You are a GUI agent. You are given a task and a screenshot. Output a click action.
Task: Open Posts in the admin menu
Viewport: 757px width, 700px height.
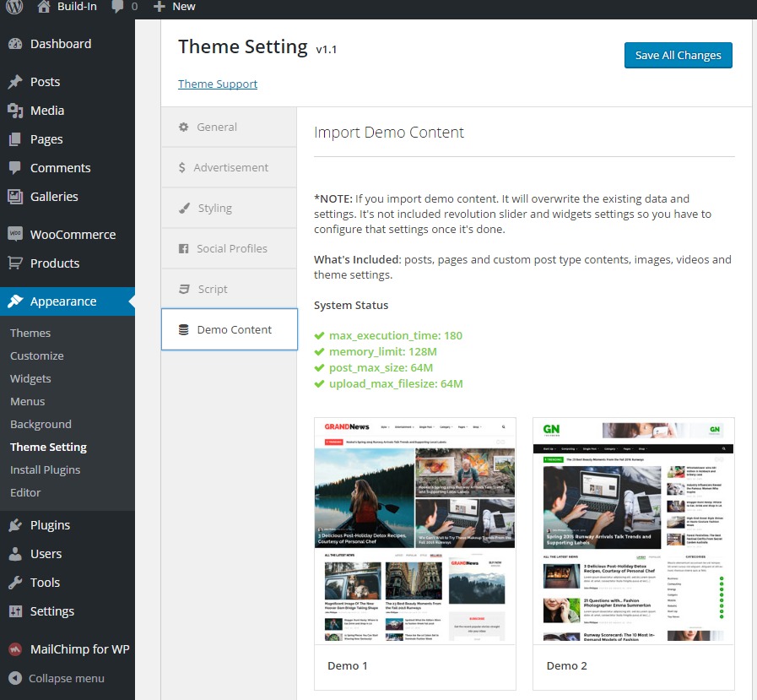pyautogui.click(x=68, y=82)
